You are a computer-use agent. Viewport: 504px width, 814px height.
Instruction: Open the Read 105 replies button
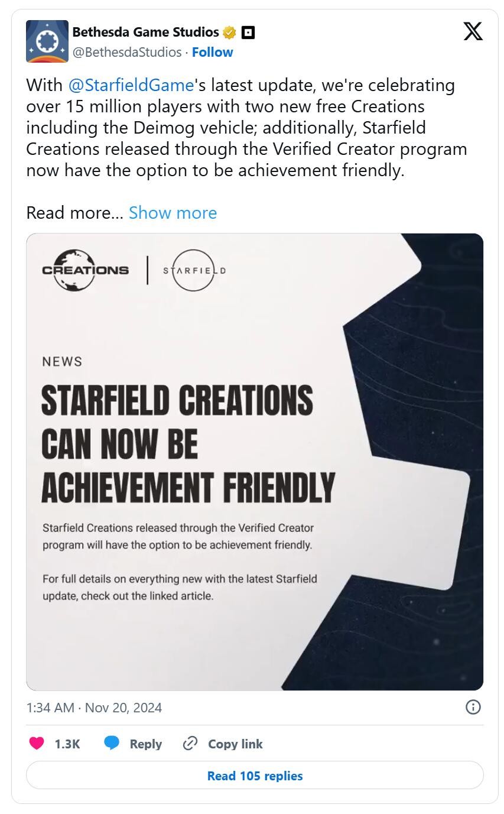coord(255,776)
